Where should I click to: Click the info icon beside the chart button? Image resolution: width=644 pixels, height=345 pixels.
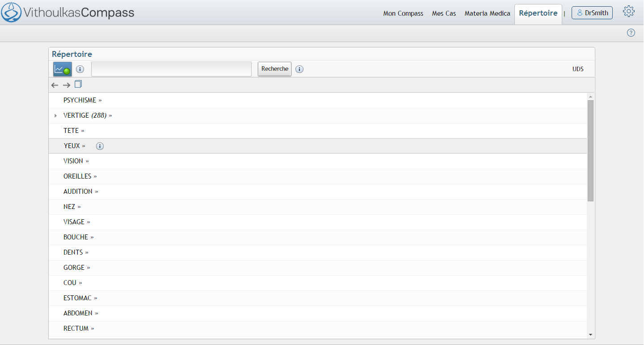pyautogui.click(x=80, y=69)
